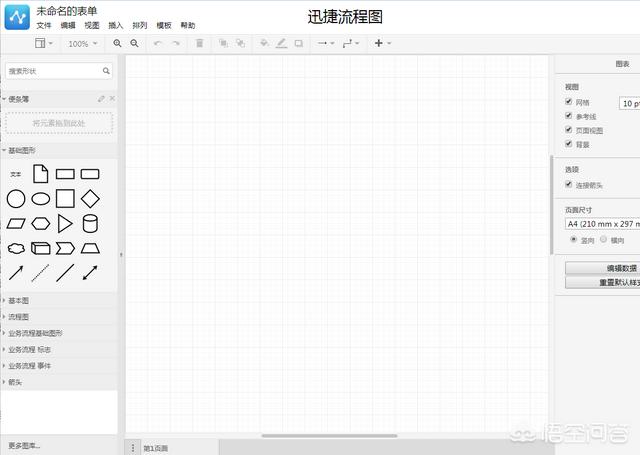Select the parallelogram shape
This screenshot has width=640, height=455.
(16, 224)
